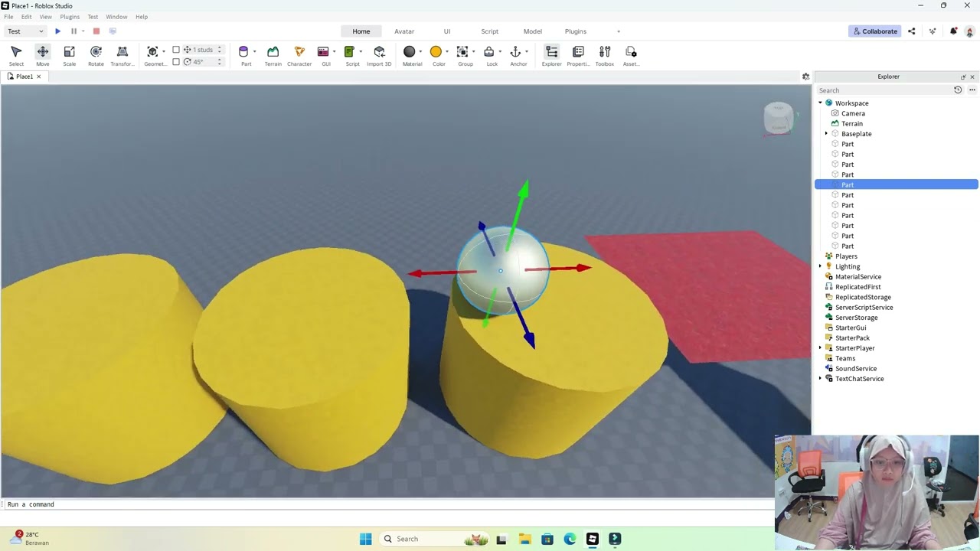
Task: Add a new ribbon tab with plus
Action: (x=619, y=31)
